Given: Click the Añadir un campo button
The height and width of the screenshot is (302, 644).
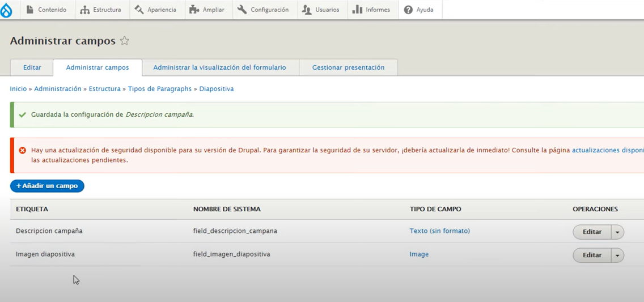Looking at the screenshot, I should coord(47,186).
